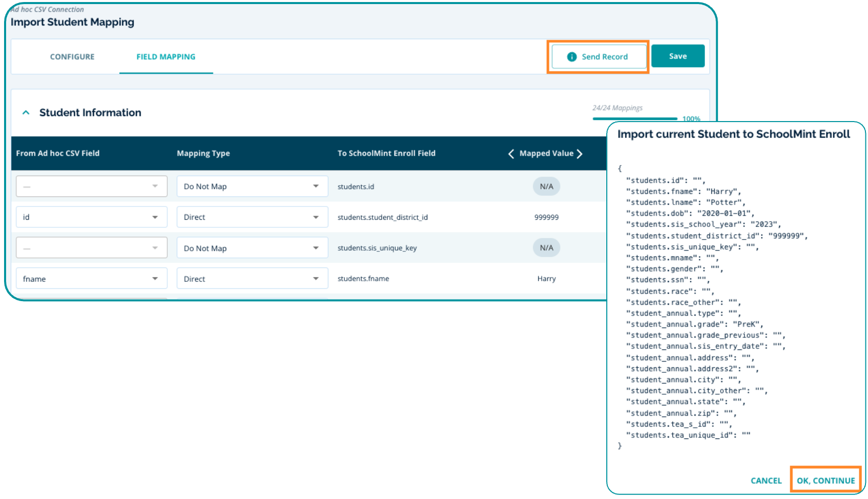Open empty CSV field dropdown for students.sis_unique_key
This screenshot has width=868, height=499.
[91, 248]
